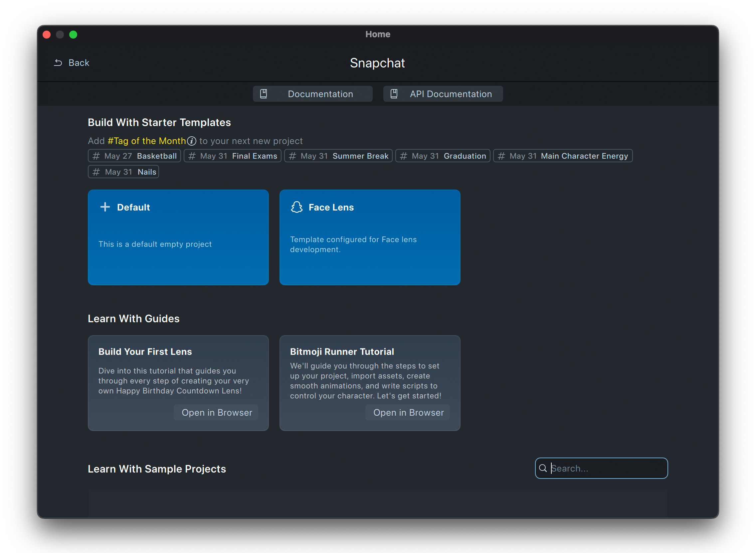The width and height of the screenshot is (756, 553).
Task: Select the Summer Break tag
Action: [x=338, y=156]
